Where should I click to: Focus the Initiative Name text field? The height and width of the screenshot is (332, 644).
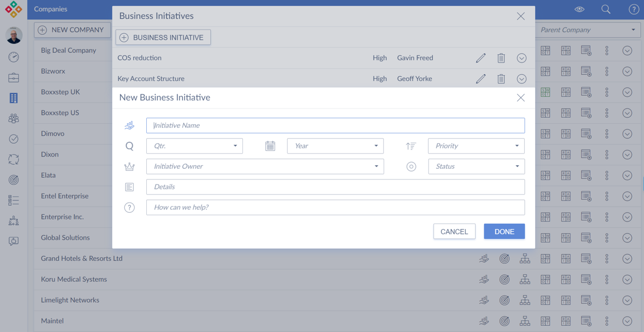pos(335,125)
